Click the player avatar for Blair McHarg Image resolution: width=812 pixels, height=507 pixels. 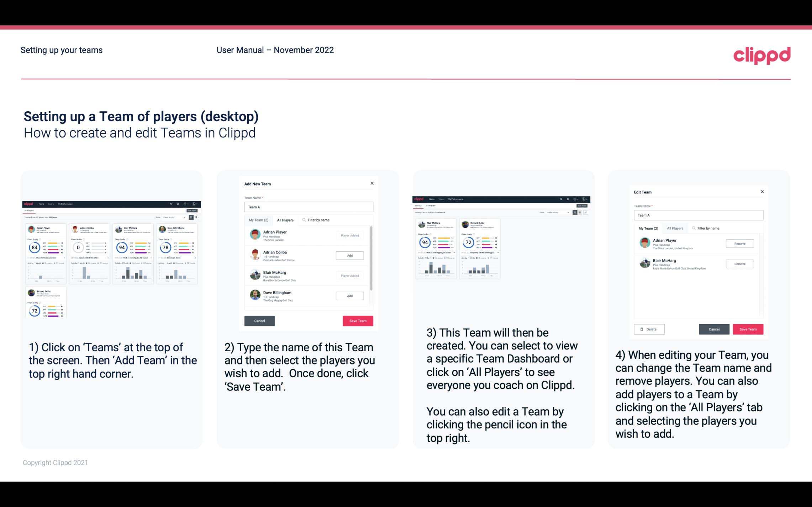255,274
